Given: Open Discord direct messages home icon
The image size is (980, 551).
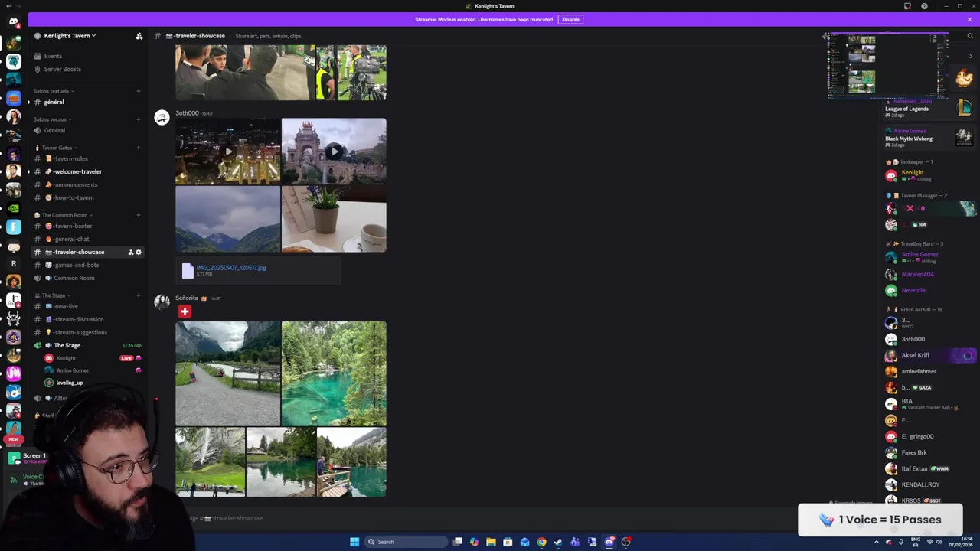Looking at the screenshot, I should click(x=13, y=21).
